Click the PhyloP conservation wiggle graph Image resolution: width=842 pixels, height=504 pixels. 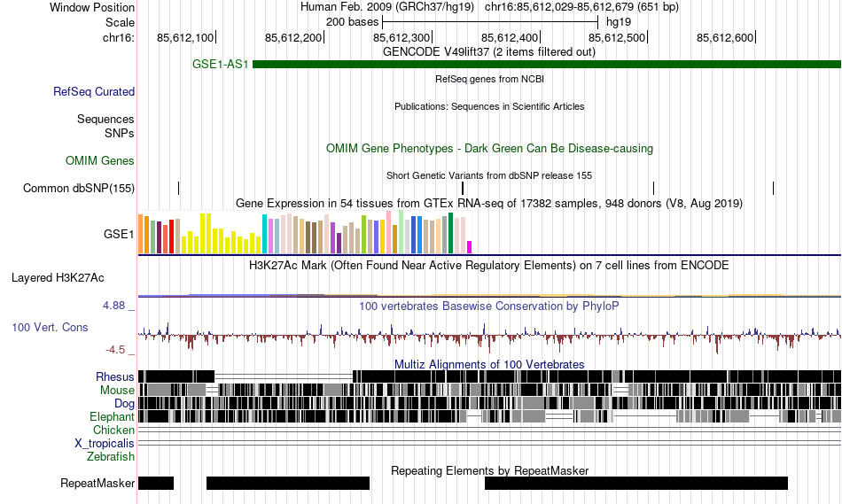[x=490, y=336]
